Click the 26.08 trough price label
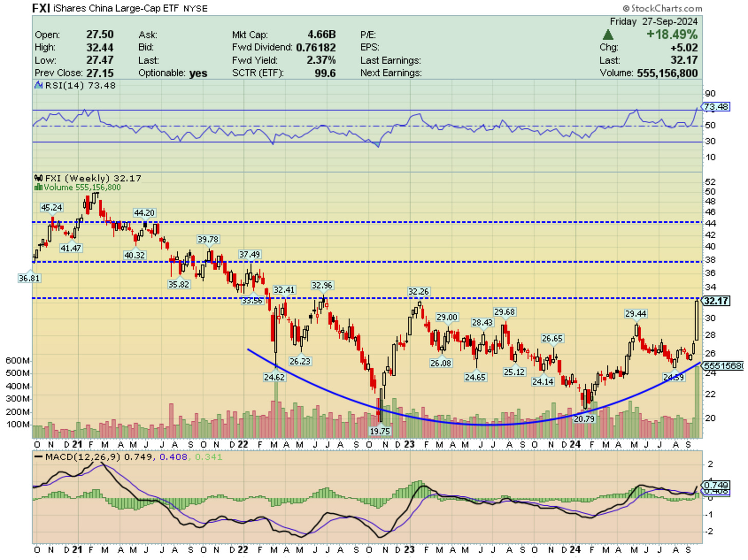This screenshot has height=560, width=748. click(441, 363)
